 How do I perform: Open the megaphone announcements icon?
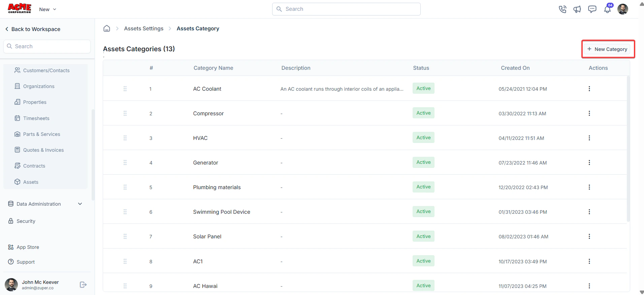(x=577, y=9)
